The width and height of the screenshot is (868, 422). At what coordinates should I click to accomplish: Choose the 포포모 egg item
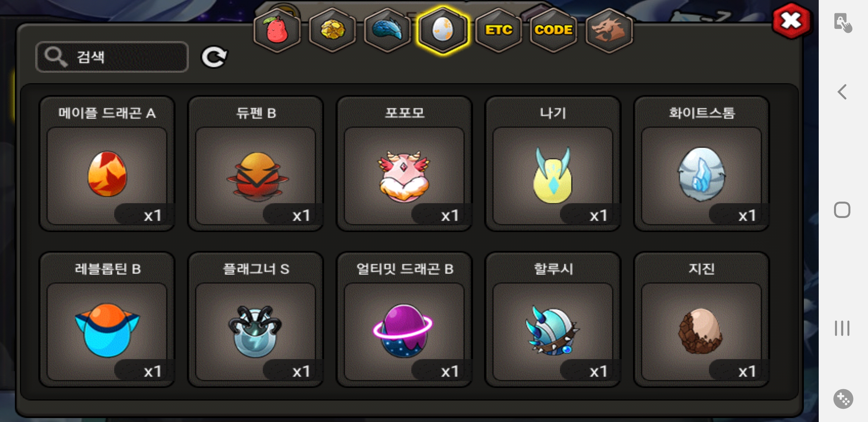pos(404,164)
